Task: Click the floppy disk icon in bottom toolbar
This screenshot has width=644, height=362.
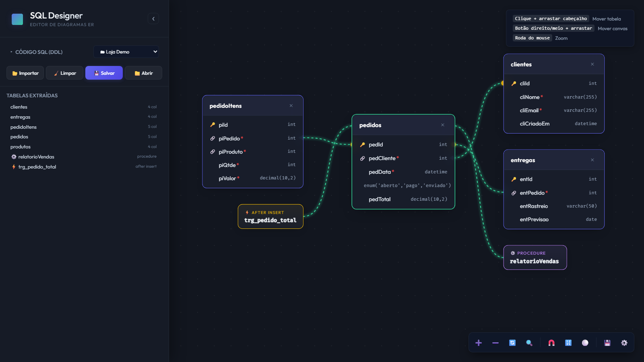Action: (x=607, y=343)
